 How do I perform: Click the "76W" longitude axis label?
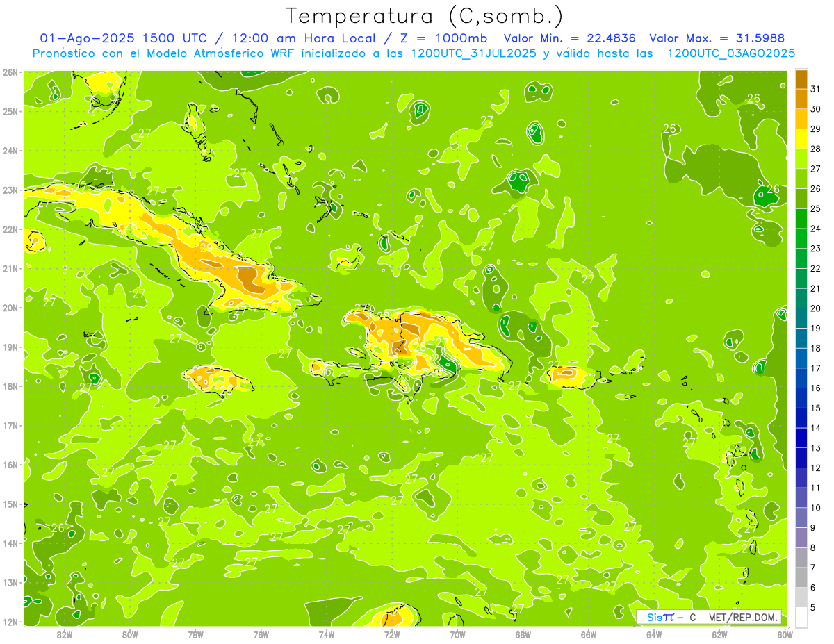point(261,634)
